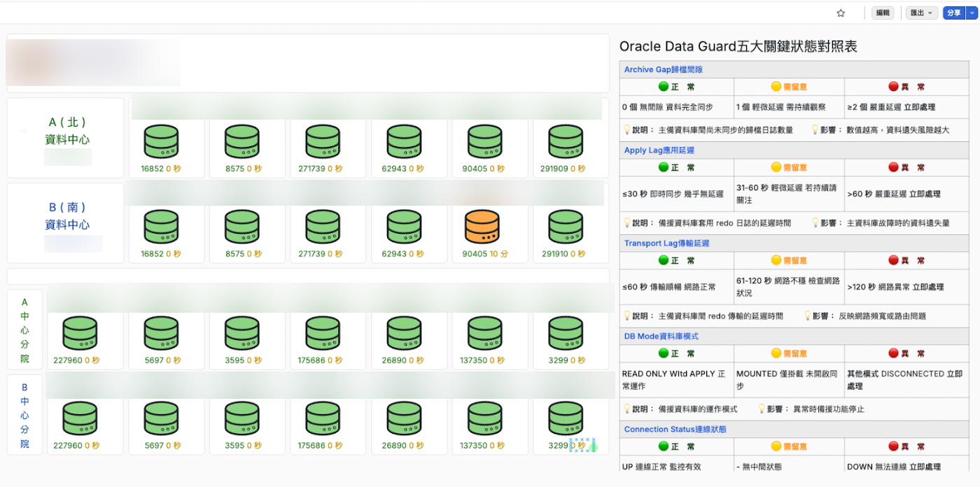
Task: Click database icon 8575 in A(北) row
Action: click(x=242, y=141)
